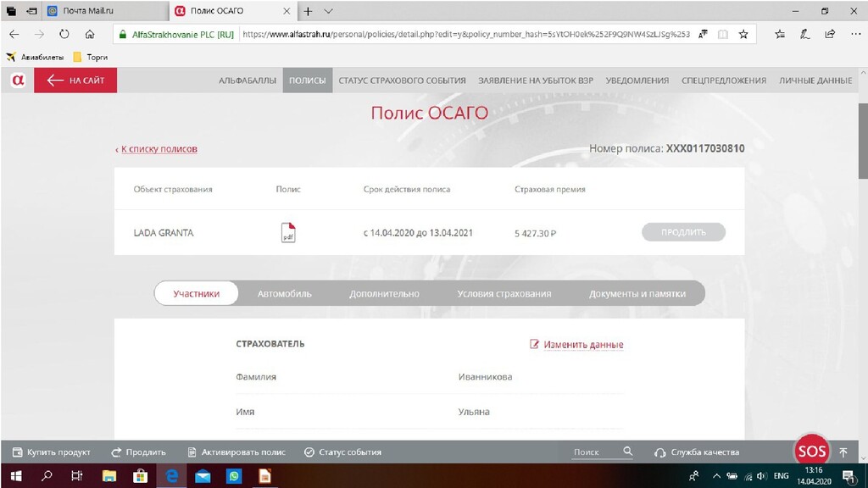The image size is (868, 488).
Task: Open the Торги bookmarks folder
Action: point(90,57)
